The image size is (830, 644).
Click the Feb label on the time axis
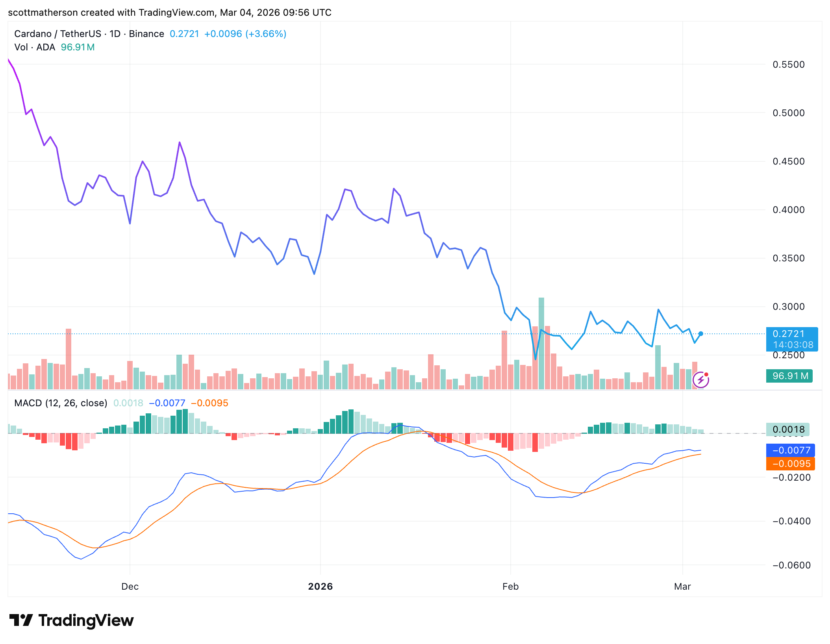(x=510, y=586)
